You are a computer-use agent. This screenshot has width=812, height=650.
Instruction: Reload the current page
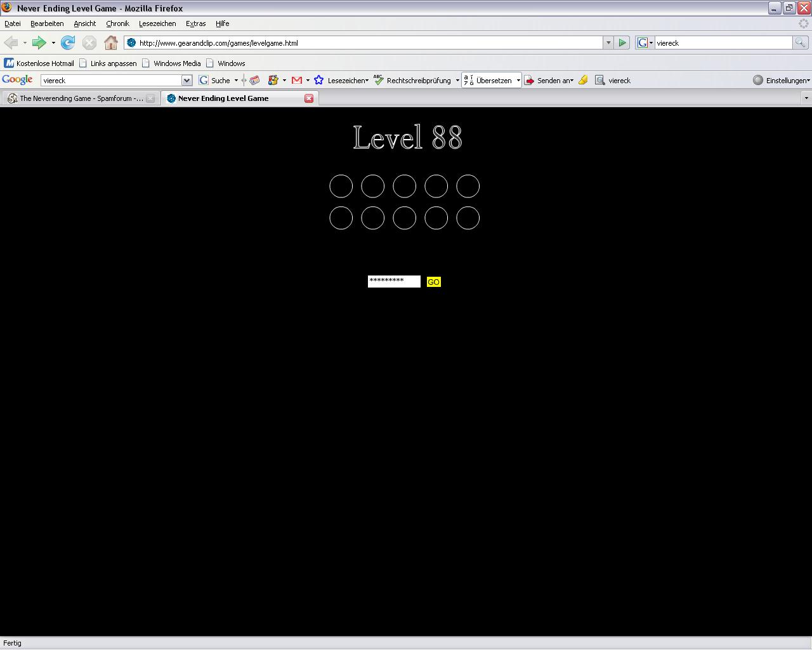pyautogui.click(x=68, y=43)
